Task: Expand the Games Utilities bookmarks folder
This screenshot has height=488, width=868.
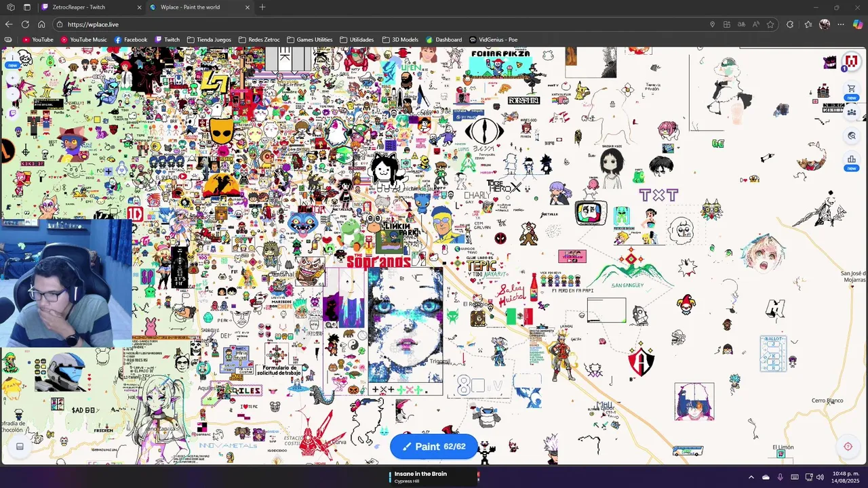Action: tap(310, 39)
